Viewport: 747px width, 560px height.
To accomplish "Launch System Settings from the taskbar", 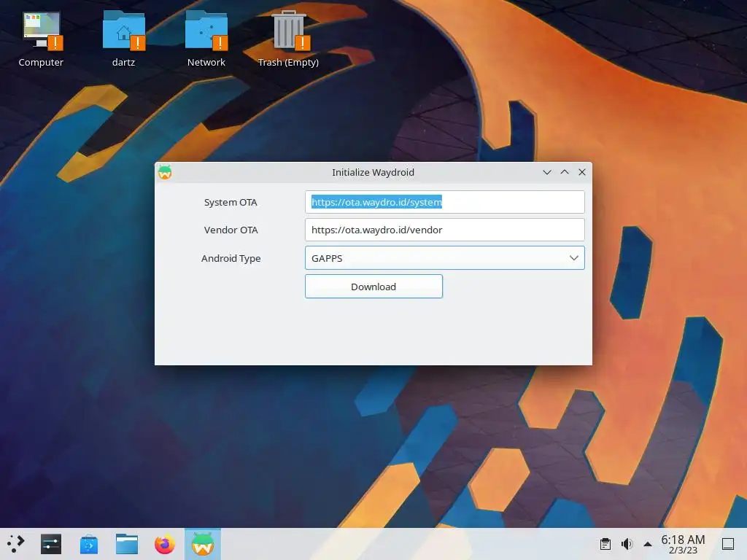I will point(51,544).
